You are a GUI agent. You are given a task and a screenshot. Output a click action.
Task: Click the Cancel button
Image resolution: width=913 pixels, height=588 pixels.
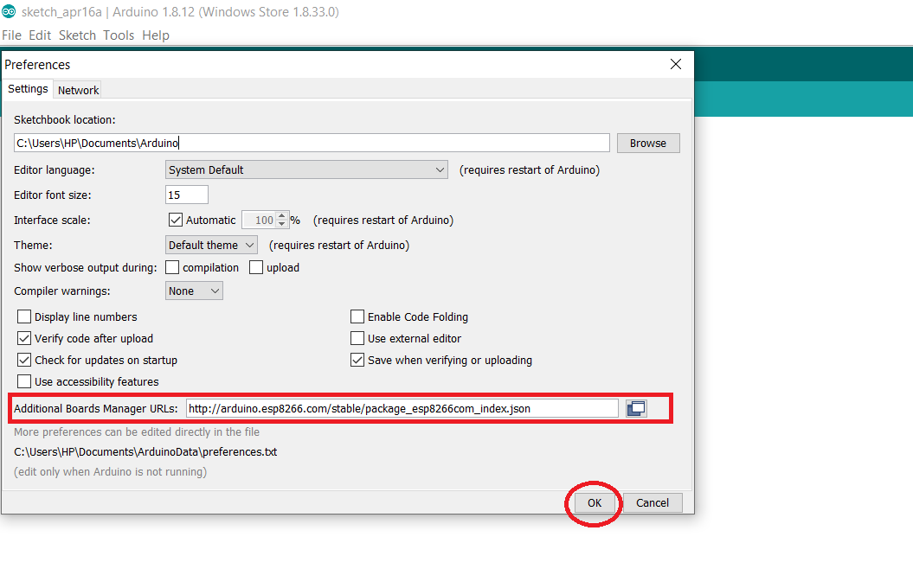[653, 502]
